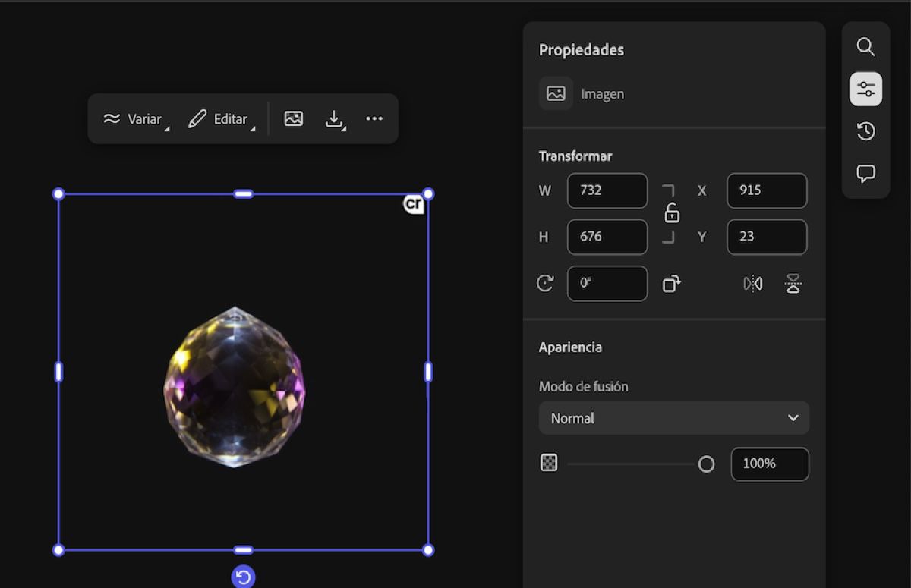Flip the image horizontally
The image size is (911, 588).
click(752, 284)
